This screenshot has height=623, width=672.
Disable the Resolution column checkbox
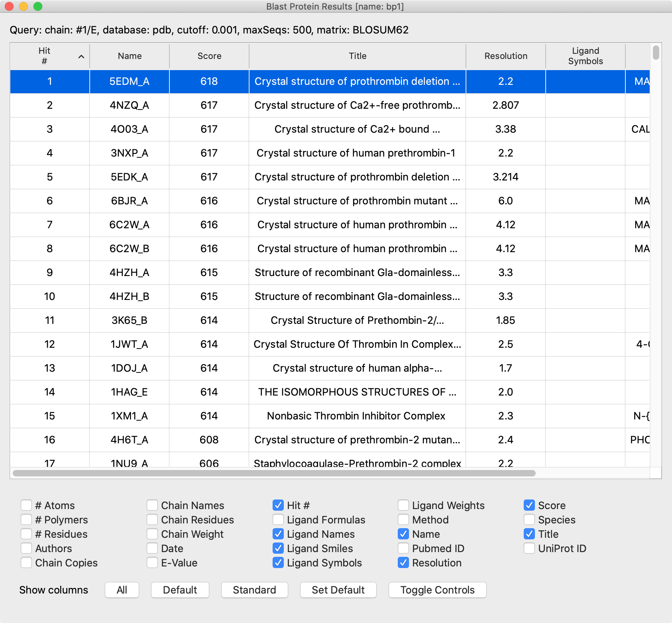click(403, 562)
